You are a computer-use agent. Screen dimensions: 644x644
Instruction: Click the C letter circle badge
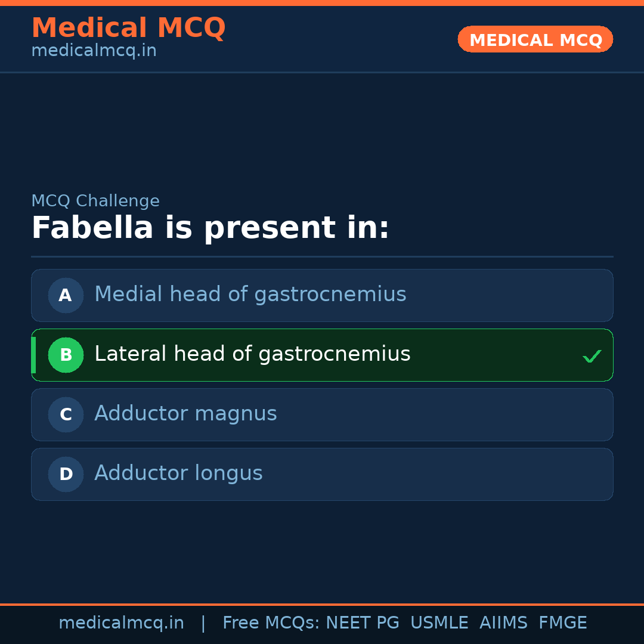[66, 414]
